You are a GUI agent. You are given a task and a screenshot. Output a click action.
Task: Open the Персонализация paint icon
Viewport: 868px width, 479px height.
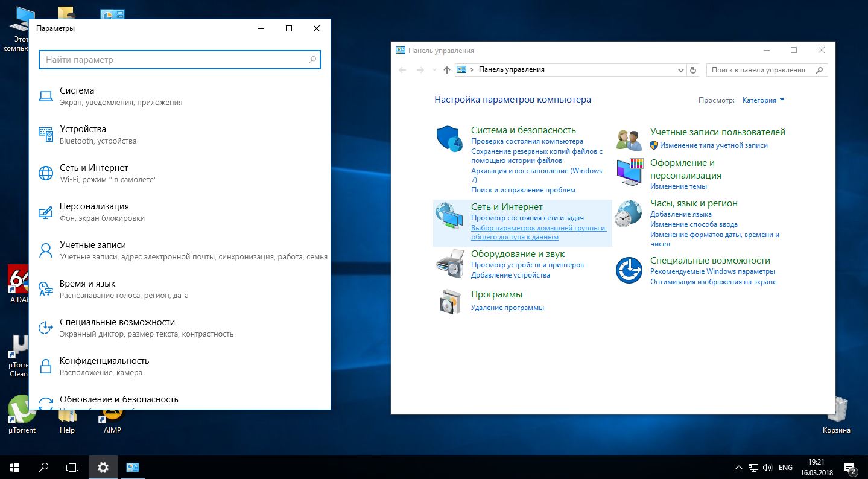(46, 212)
